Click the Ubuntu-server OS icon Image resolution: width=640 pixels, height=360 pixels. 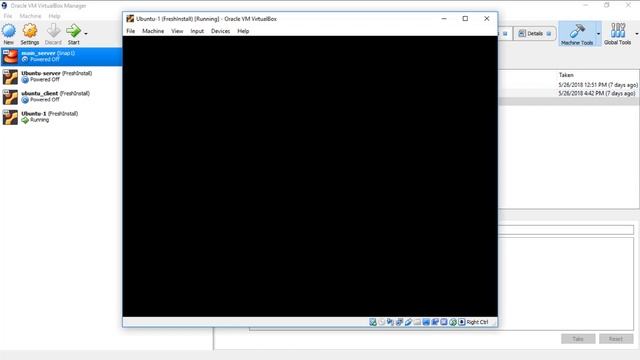(x=10, y=77)
